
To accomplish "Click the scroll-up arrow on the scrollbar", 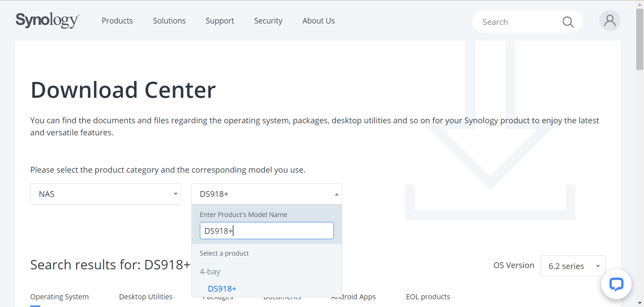I will coord(639,4).
